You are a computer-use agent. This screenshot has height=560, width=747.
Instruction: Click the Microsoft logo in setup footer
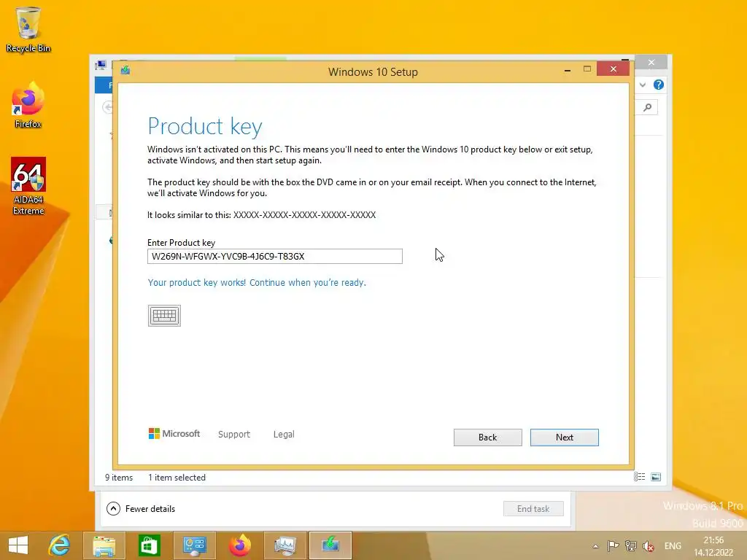pyautogui.click(x=174, y=434)
